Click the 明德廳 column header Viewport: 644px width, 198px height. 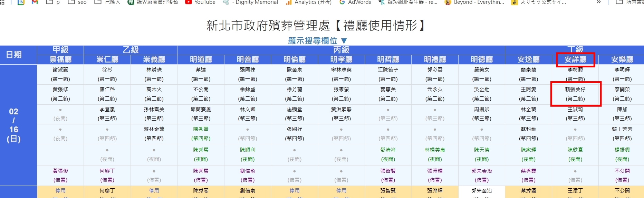pos(482,59)
